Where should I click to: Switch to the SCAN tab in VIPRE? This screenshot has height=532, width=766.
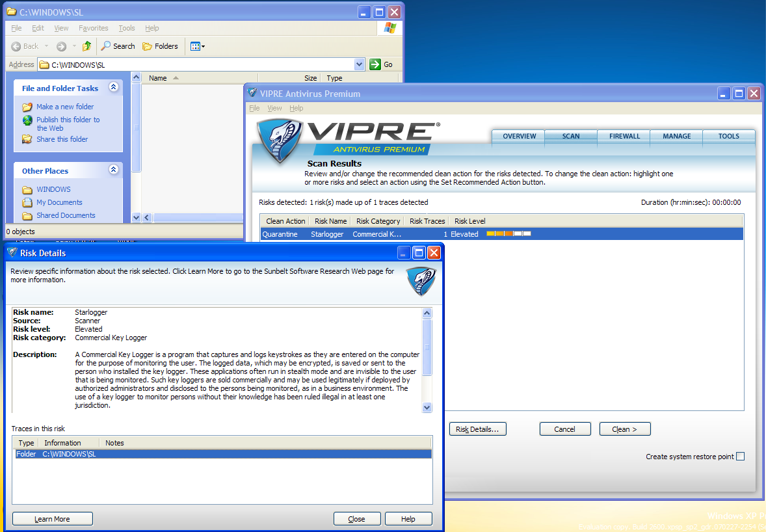click(570, 137)
